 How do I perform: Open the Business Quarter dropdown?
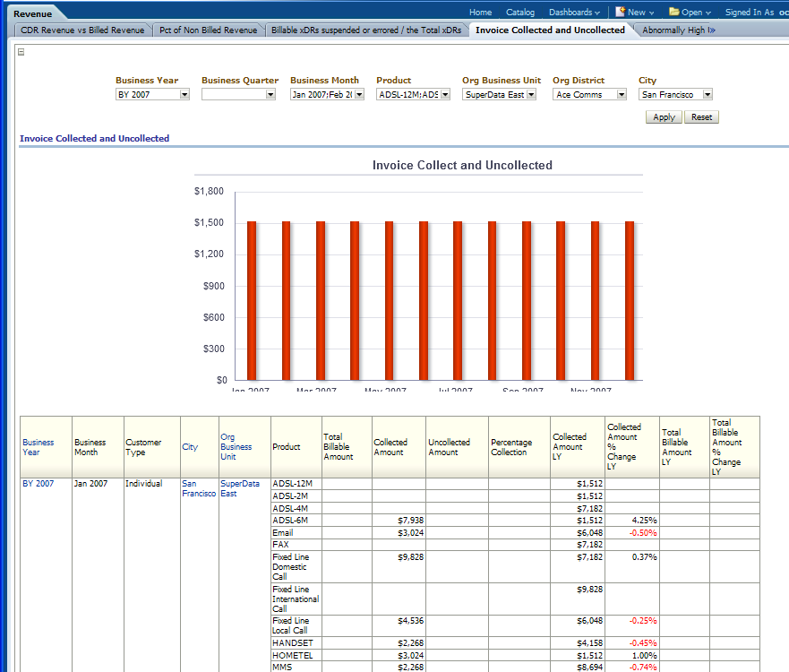[270, 94]
